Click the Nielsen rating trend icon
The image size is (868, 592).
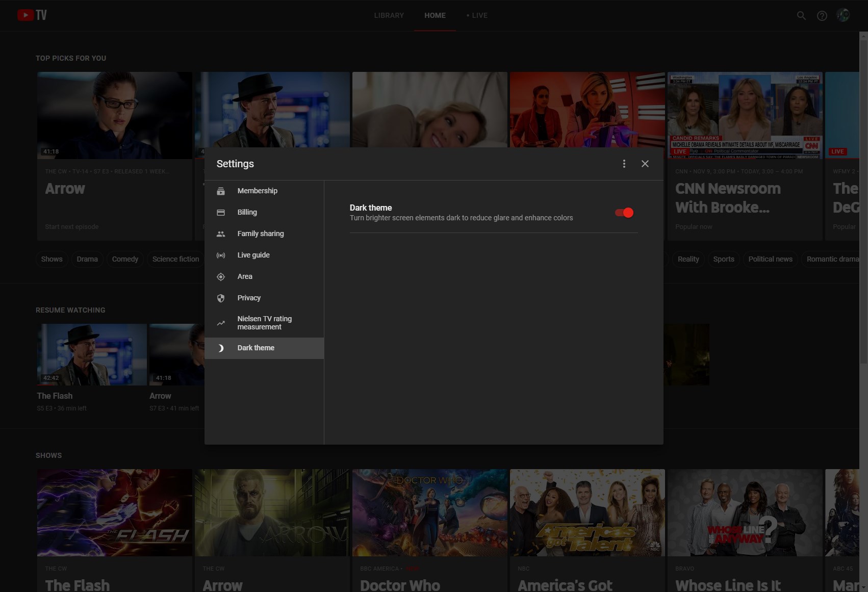click(x=221, y=323)
